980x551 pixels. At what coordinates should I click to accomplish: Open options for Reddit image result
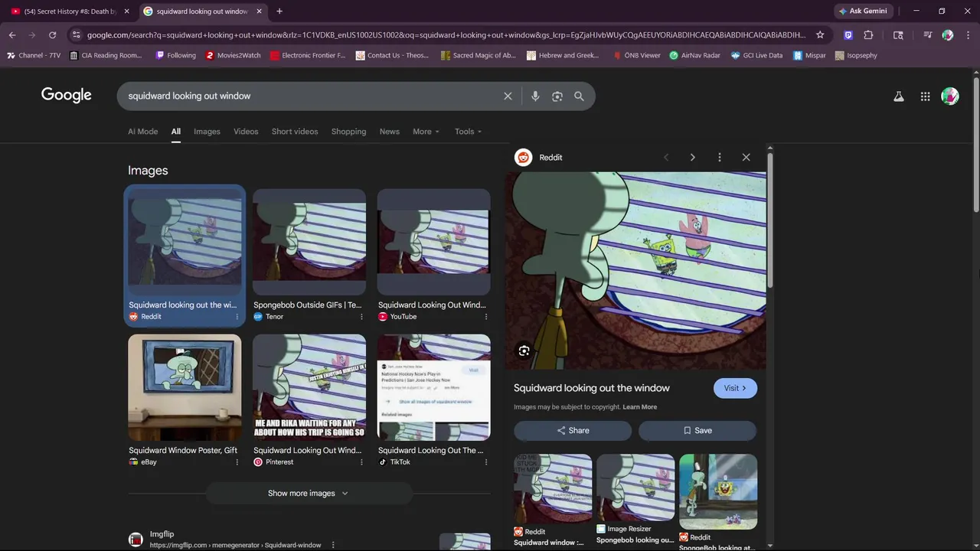click(237, 317)
